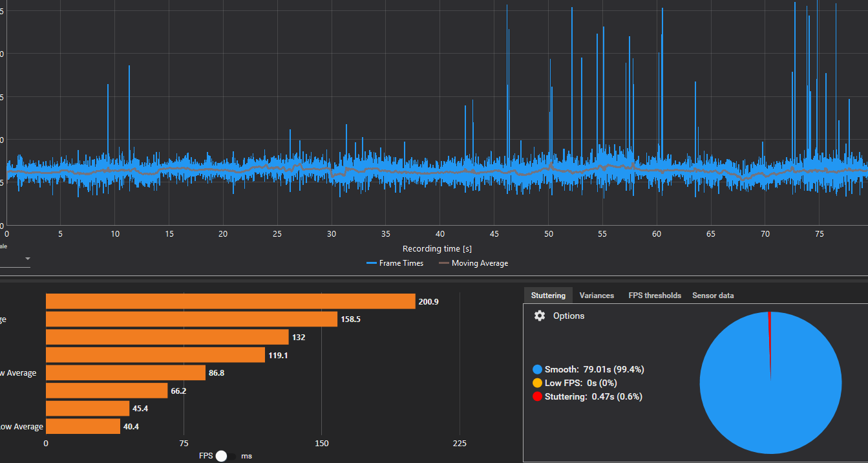The image size is (868, 463).
Task: Click the red Stuttering legend dot
Action: click(537, 396)
